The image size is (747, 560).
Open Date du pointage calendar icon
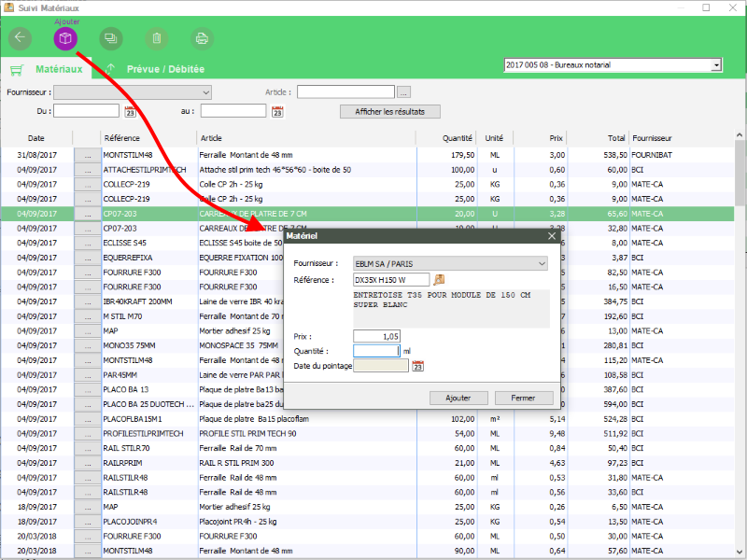(417, 366)
